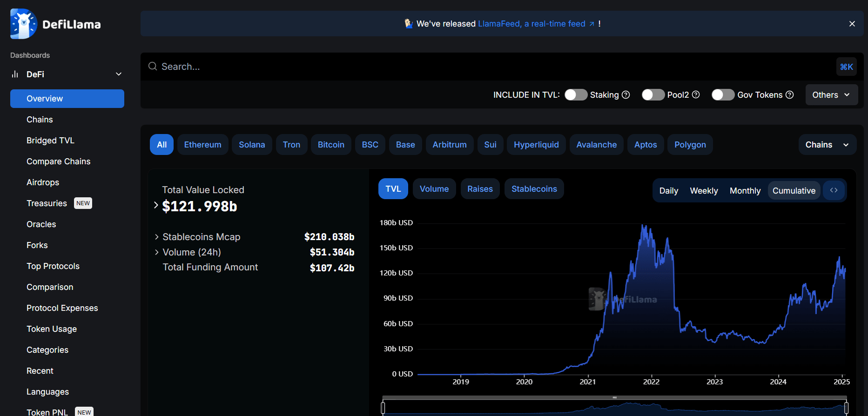Enable the Raises chart series
This screenshot has height=416, width=868.
(x=480, y=189)
